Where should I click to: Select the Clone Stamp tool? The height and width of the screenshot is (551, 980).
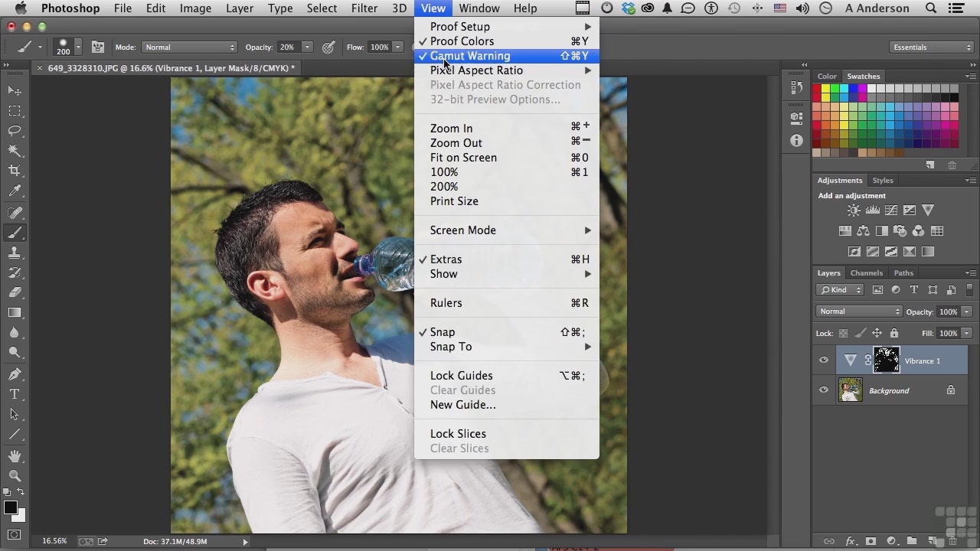15,253
